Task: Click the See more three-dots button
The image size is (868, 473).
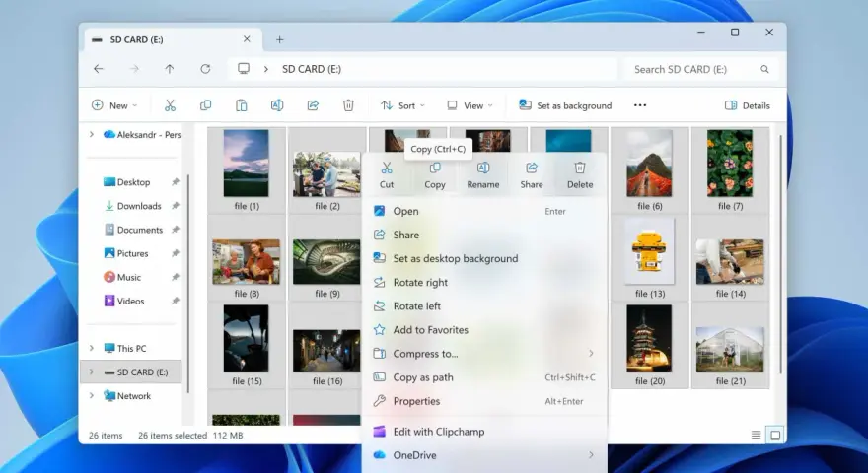Action: tap(640, 105)
